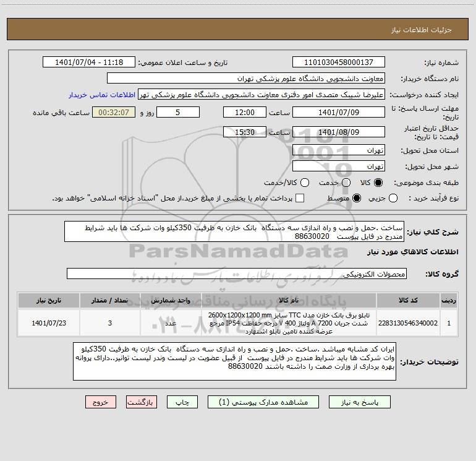
Task: Click the نام کالا column header
Action: (x=289, y=300)
